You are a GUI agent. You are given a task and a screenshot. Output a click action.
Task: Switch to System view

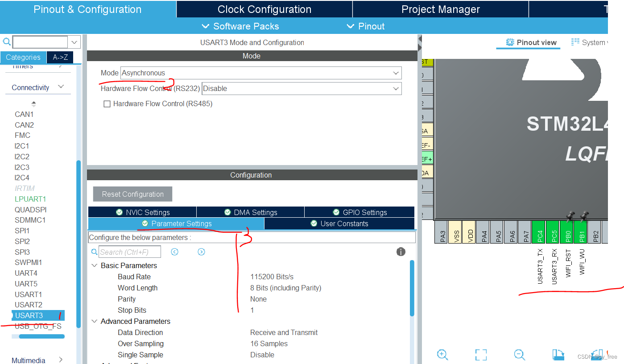pos(589,42)
